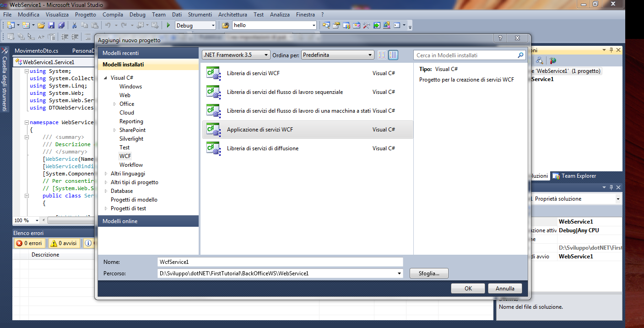Click the globe icon in Solution Explorer toolbar

[552, 60]
